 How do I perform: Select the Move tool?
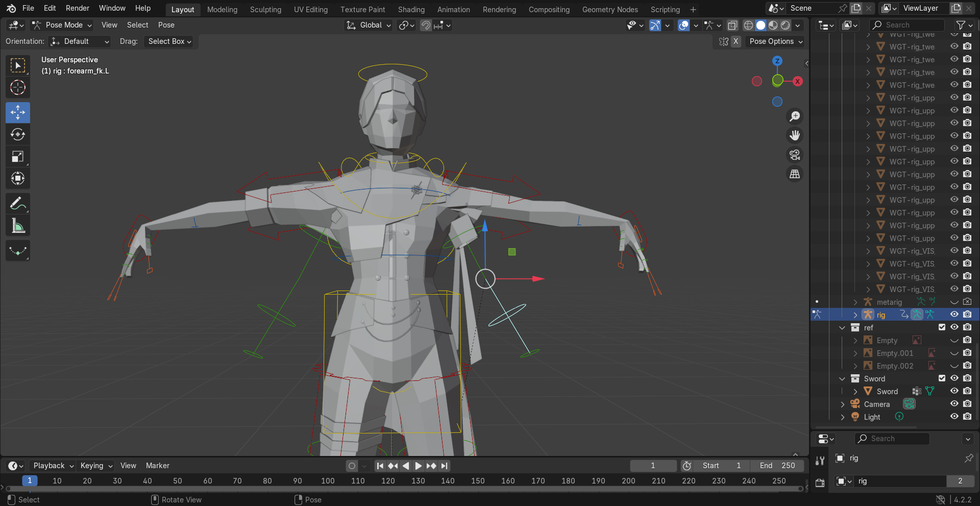18,112
